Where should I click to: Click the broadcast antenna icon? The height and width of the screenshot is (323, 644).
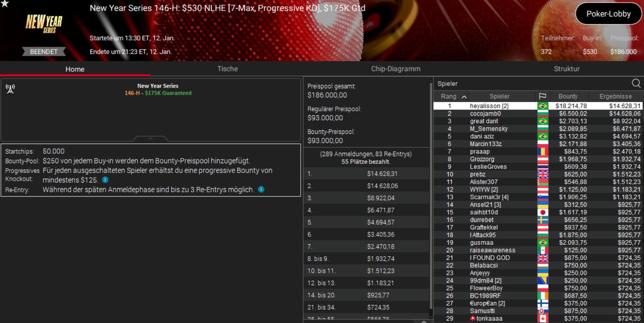click(x=10, y=89)
